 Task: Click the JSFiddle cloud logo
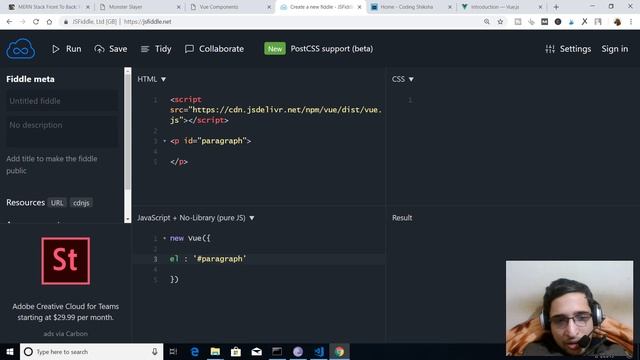click(x=20, y=49)
